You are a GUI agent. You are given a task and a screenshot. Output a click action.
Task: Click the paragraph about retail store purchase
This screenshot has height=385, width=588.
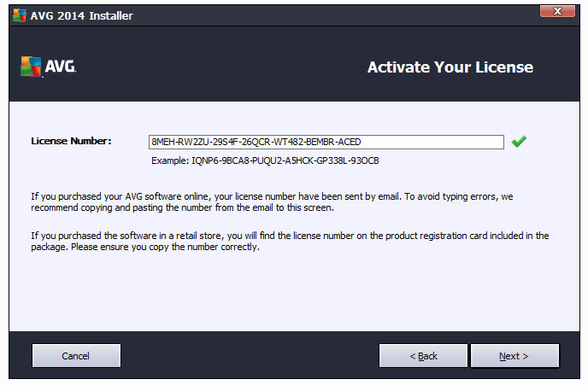(x=290, y=242)
